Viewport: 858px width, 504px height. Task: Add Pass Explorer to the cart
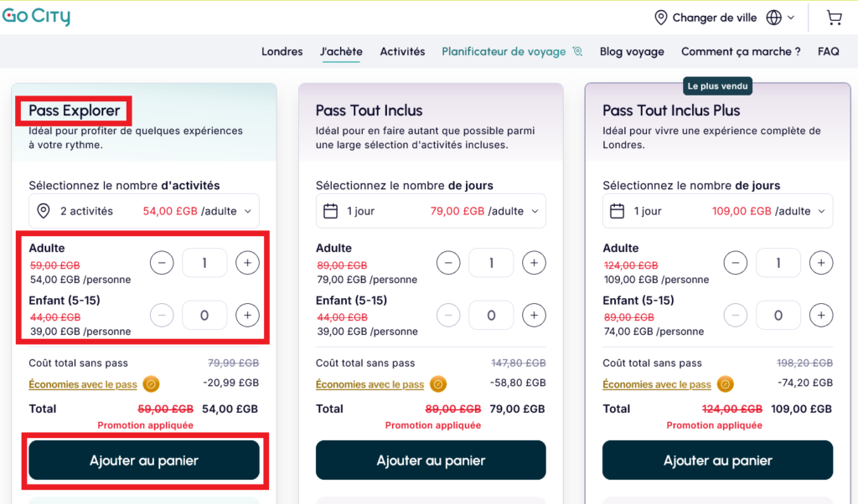coord(144,460)
